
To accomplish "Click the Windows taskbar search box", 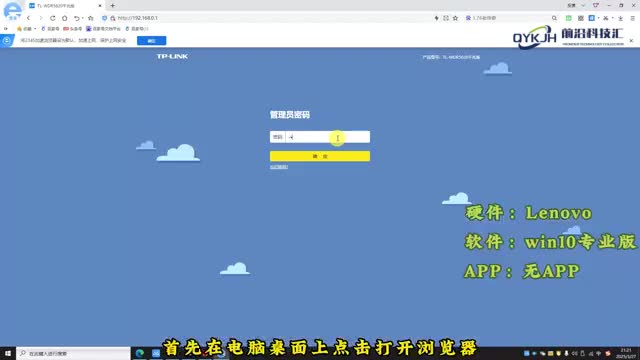I will (73, 353).
